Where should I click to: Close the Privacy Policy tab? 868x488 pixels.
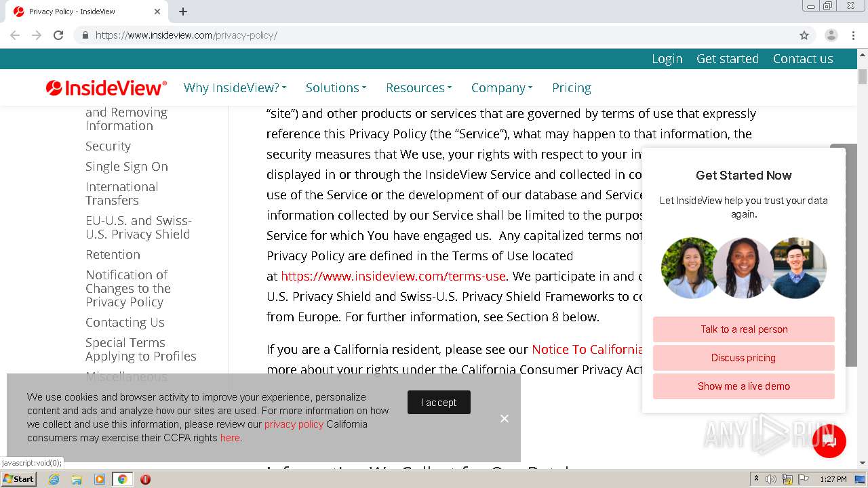[x=157, y=12]
